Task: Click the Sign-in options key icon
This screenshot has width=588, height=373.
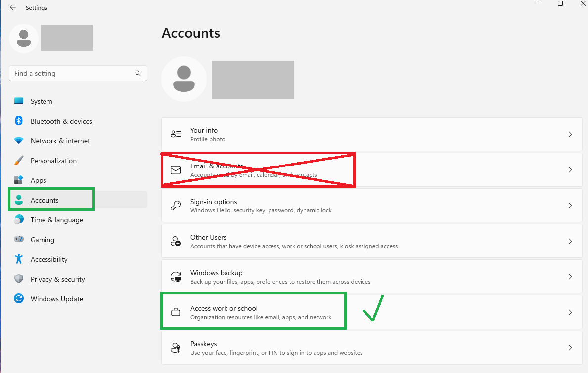Action: (x=176, y=205)
